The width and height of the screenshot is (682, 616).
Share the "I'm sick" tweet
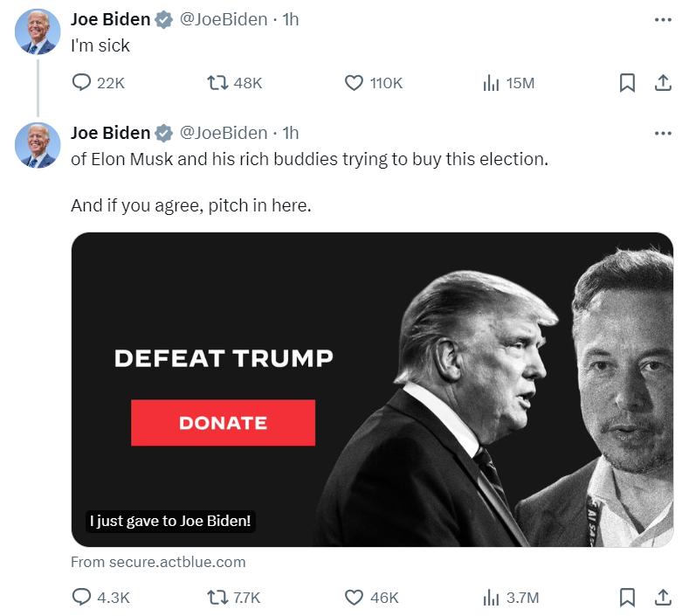point(663,83)
